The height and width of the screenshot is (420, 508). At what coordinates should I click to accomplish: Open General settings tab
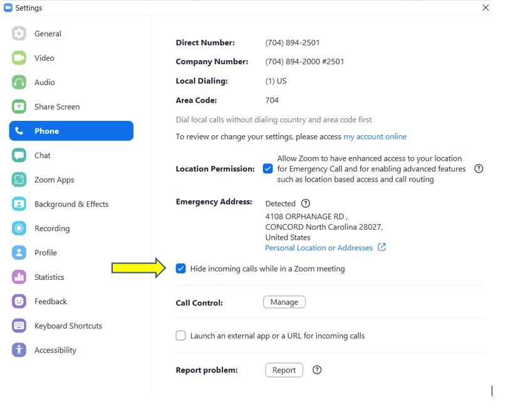(x=71, y=33)
